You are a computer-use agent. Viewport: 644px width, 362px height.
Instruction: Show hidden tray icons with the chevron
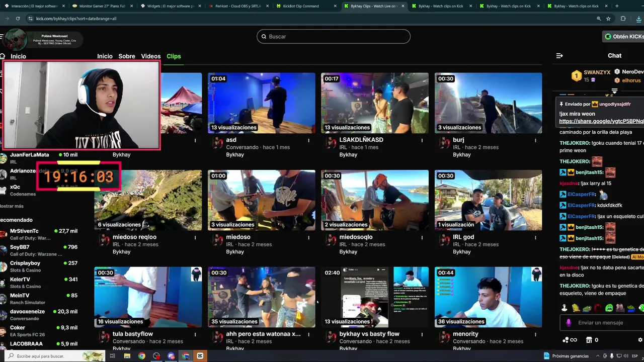pos(597,356)
